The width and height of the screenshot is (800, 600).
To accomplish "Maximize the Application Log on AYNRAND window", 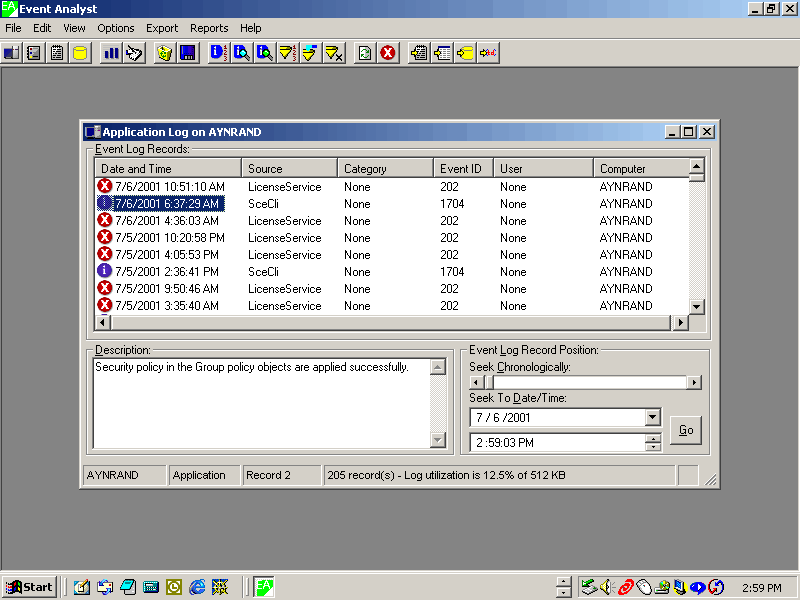I will click(689, 132).
